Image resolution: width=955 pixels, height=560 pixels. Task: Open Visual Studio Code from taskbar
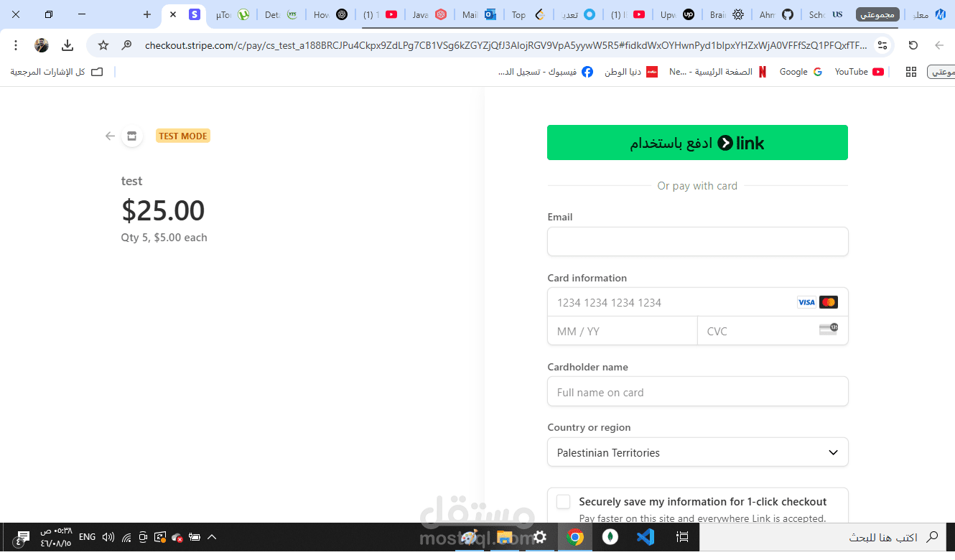pos(646,537)
